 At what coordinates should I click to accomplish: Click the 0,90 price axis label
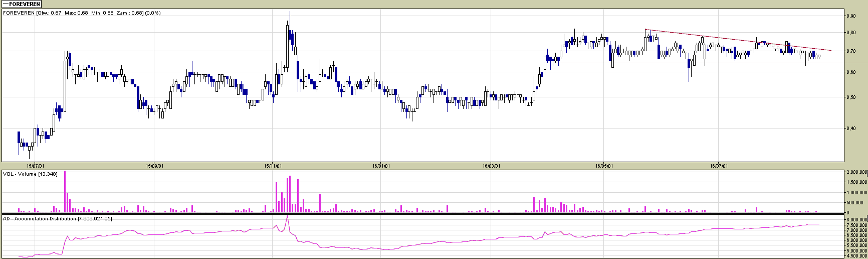[x=850, y=16]
